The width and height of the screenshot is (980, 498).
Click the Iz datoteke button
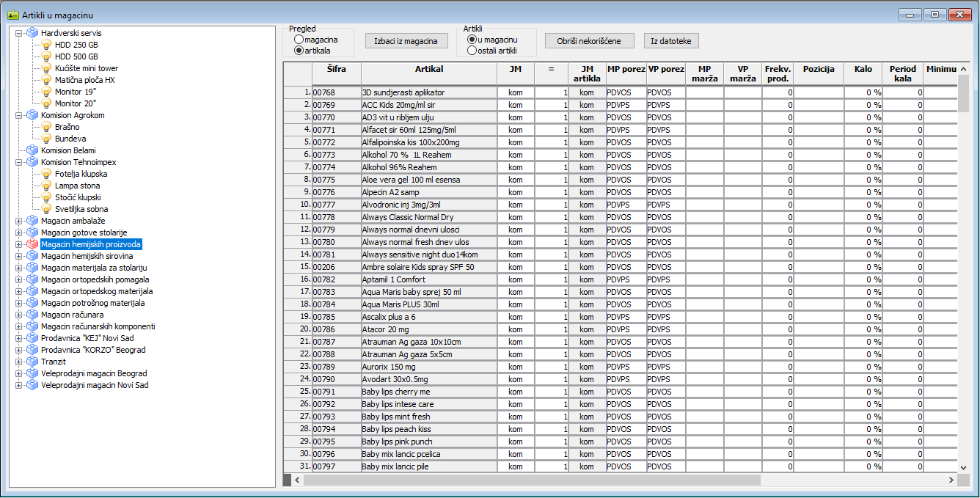(x=672, y=41)
